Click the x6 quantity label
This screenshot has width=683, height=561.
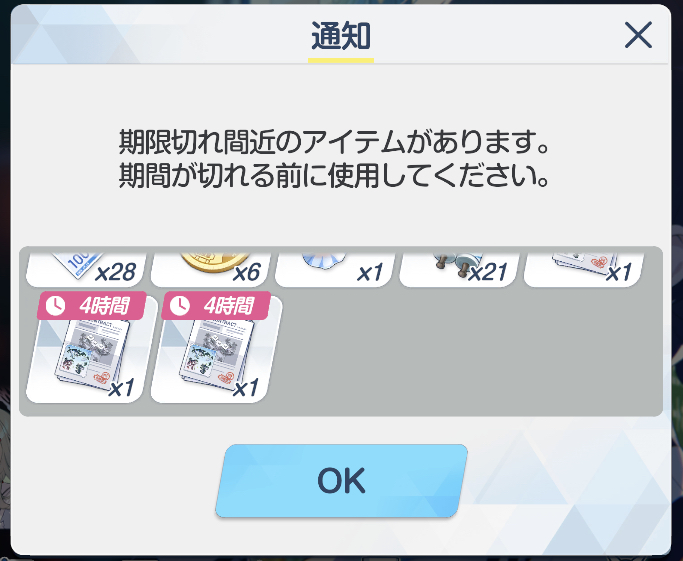(247, 273)
